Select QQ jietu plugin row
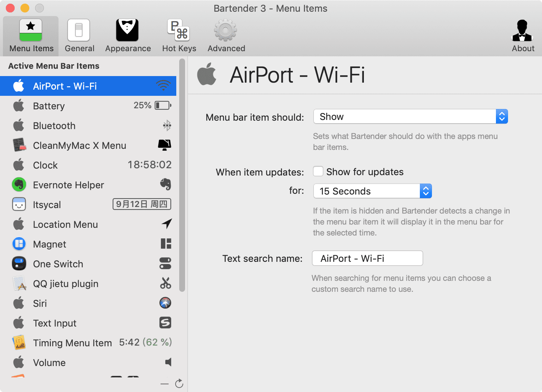542x392 pixels. point(88,283)
